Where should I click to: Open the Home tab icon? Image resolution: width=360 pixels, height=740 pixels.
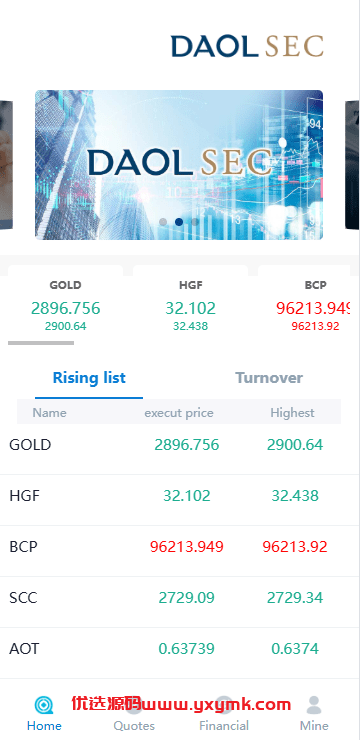point(44,705)
